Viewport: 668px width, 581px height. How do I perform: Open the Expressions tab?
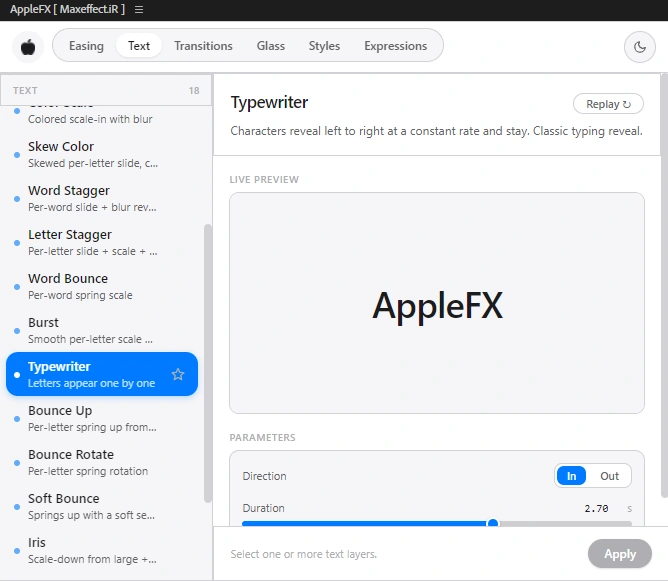(395, 46)
